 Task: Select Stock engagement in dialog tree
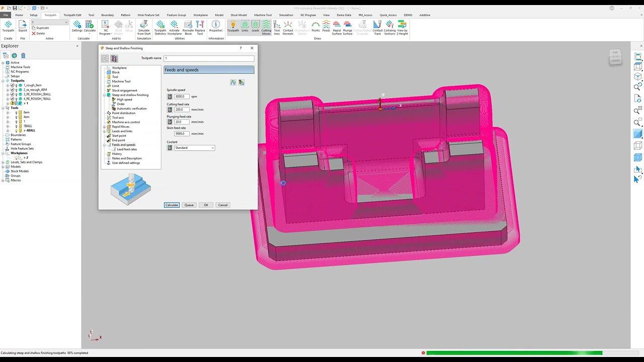[124, 90]
